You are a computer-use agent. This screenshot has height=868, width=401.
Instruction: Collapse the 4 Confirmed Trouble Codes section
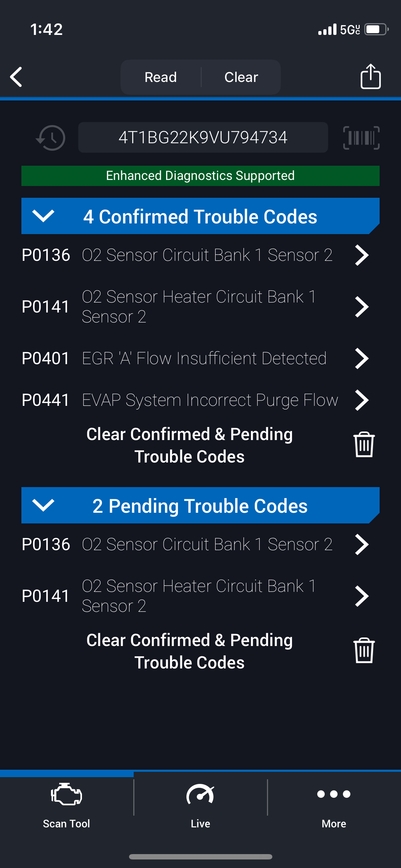pos(43,216)
